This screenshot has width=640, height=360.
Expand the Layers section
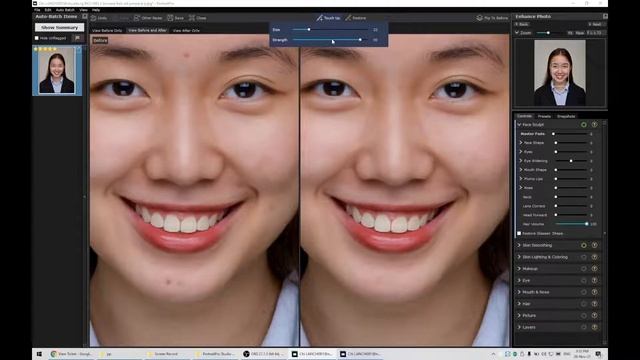(519, 327)
